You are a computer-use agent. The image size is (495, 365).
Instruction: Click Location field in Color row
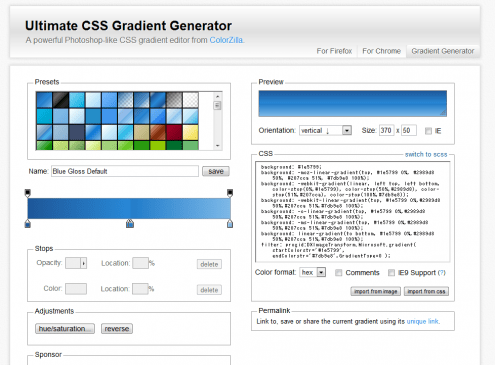(140, 289)
